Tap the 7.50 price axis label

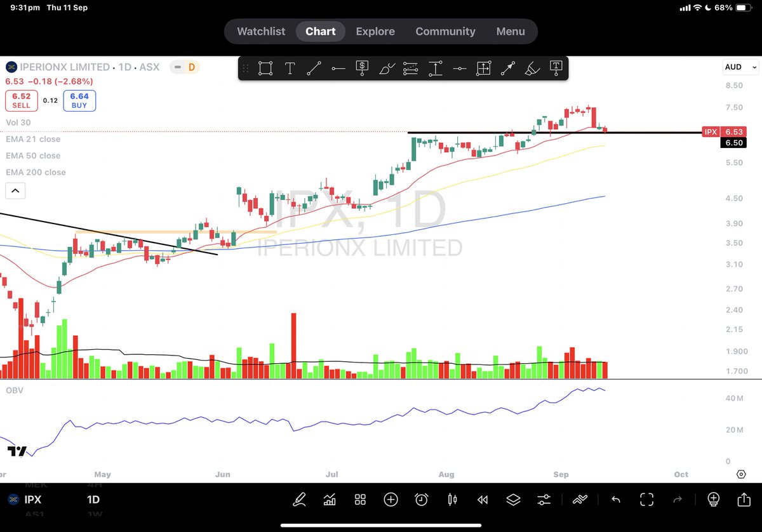(x=734, y=107)
